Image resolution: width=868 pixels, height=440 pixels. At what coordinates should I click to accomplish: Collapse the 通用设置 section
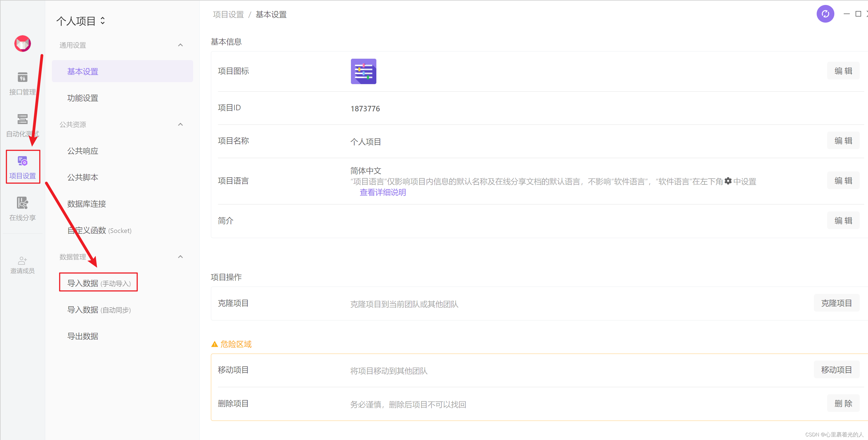point(180,45)
